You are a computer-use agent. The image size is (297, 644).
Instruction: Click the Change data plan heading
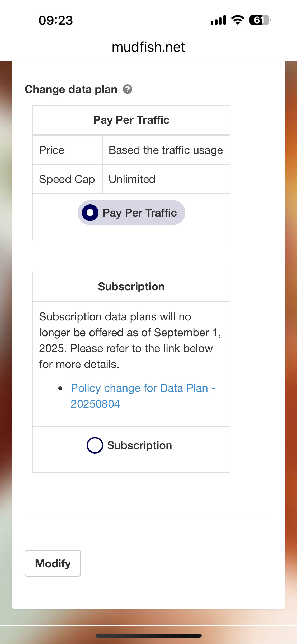pos(71,89)
